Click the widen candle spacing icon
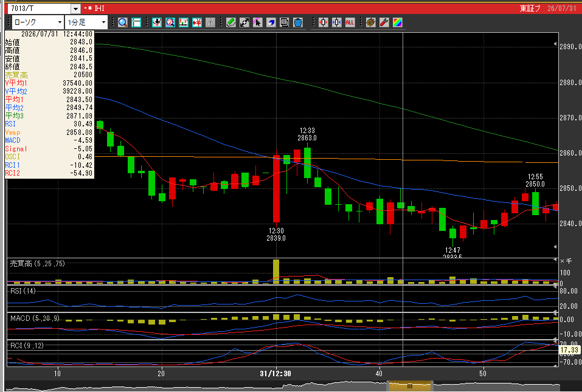This screenshot has width=582, height=392. pyautogui.click(x=324, y=22)
